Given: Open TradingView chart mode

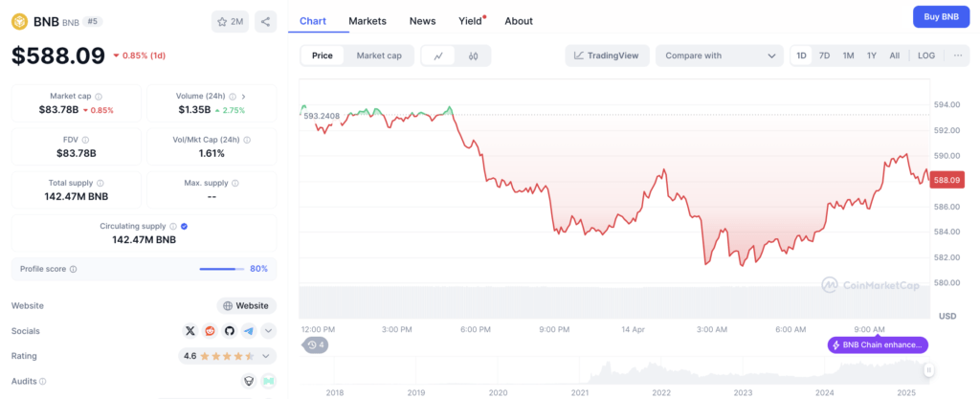Looking at the screenshot, I should (x=607, y=55).
